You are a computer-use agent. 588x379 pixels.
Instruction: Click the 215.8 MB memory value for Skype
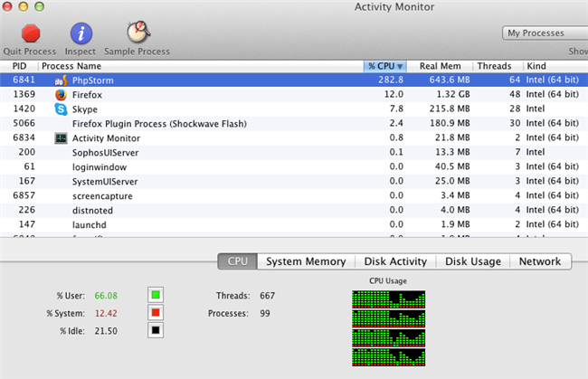click(x=450, y=109)
